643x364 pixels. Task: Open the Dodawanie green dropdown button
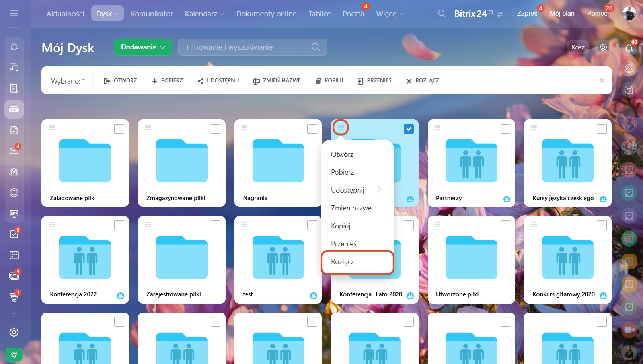[143, 47]
